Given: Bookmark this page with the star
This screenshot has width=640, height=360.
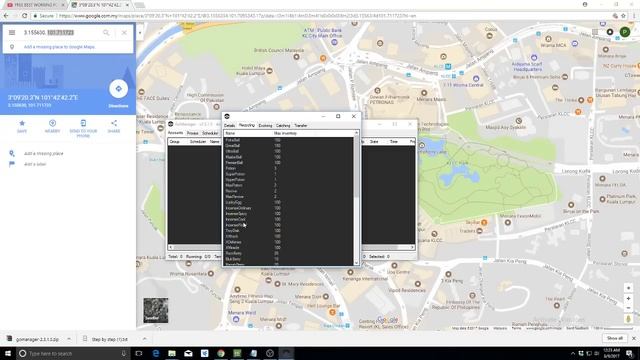Looking at the screenshot, I should click(x=623, y=16).
